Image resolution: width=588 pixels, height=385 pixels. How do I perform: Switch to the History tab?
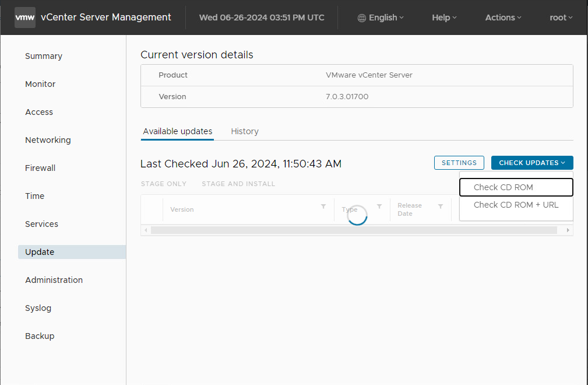(x=245, y=131)
